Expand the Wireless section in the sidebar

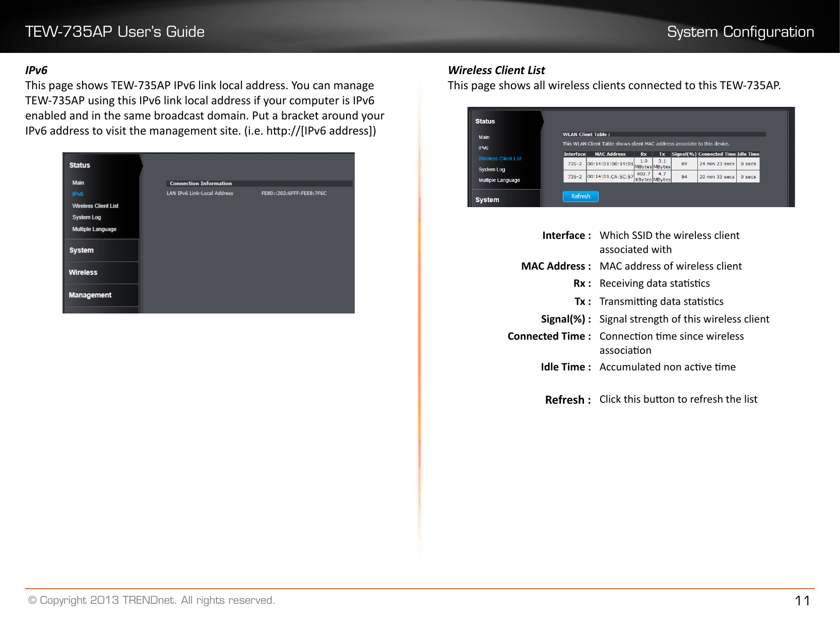tap(101, 272)
